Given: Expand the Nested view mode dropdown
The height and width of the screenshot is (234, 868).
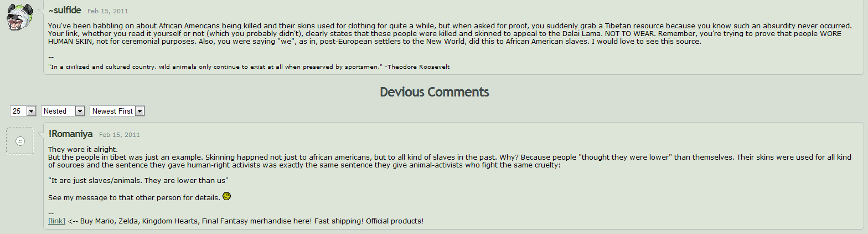Looking at the screenshot, I should tap(63, 111).
